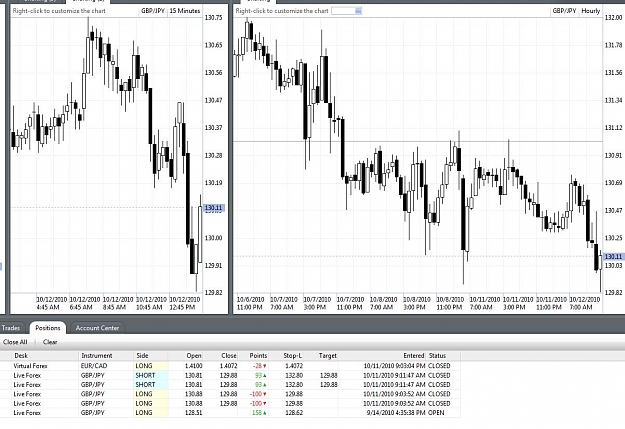The image size is (625, 429).
Task: Click the 130.11 price tag on Hourly chart
Action: click(614, 257)
